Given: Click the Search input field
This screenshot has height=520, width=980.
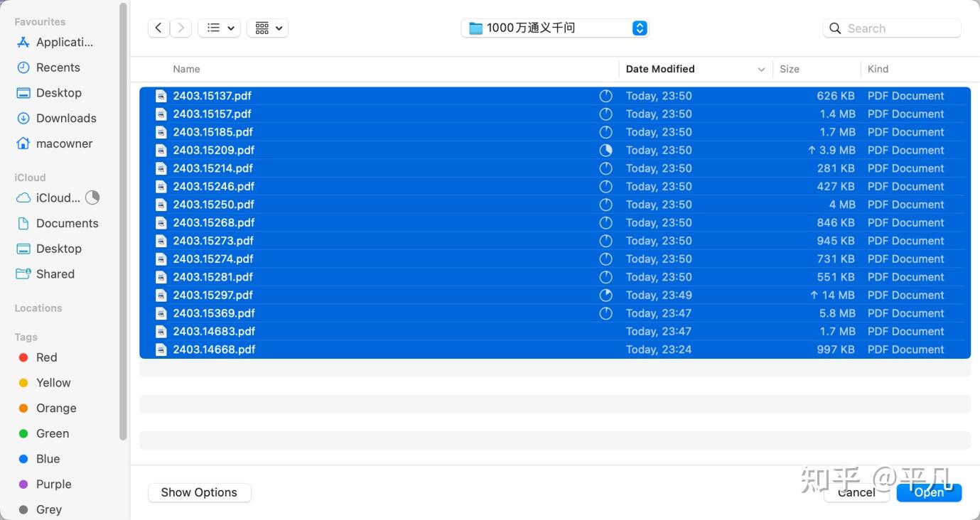Looking at the screenshot, I should click(900, 28).
